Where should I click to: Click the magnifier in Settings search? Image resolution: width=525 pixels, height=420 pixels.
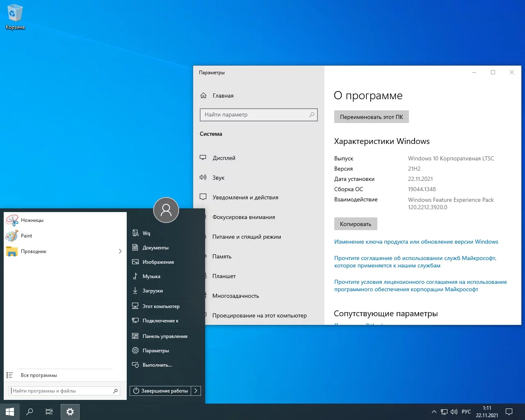(x=312, y=115)
